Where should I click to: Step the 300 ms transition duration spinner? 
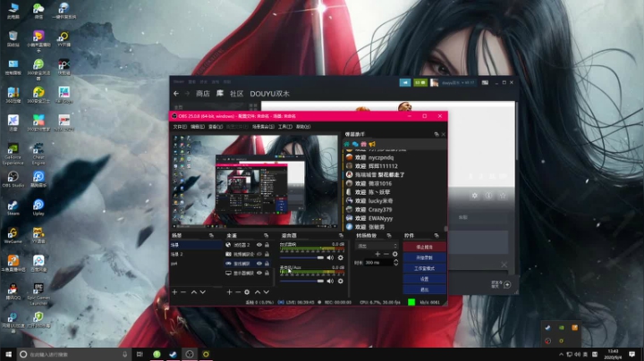pyautogui.click(x=396, y=263)
